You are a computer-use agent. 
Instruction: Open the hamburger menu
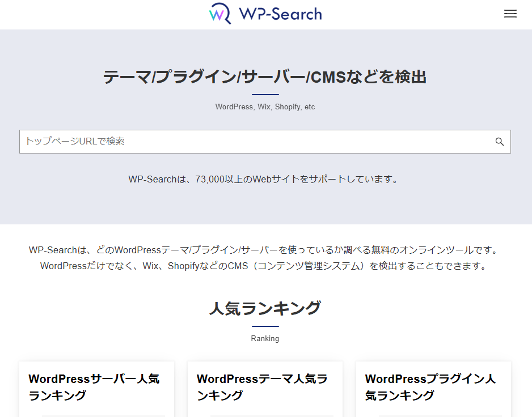coord(510,14)
